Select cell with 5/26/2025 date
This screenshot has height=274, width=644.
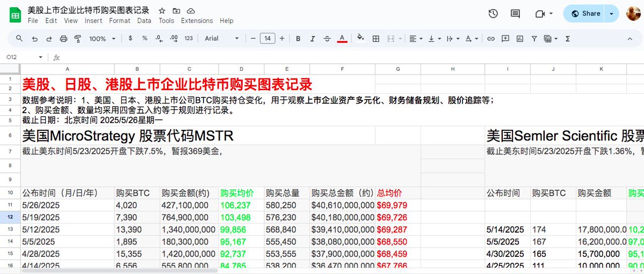pyautogui.click(x=67, y=205)
